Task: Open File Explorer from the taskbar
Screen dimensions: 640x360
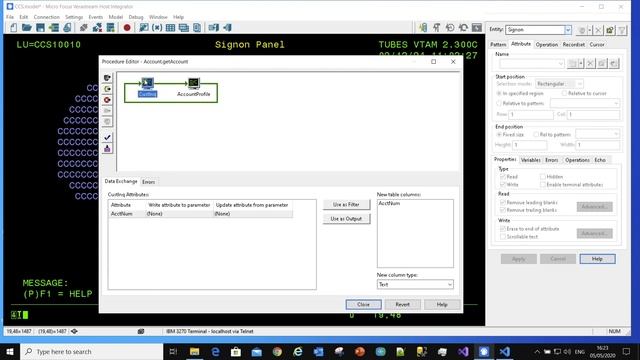Action: coord(194,351)
